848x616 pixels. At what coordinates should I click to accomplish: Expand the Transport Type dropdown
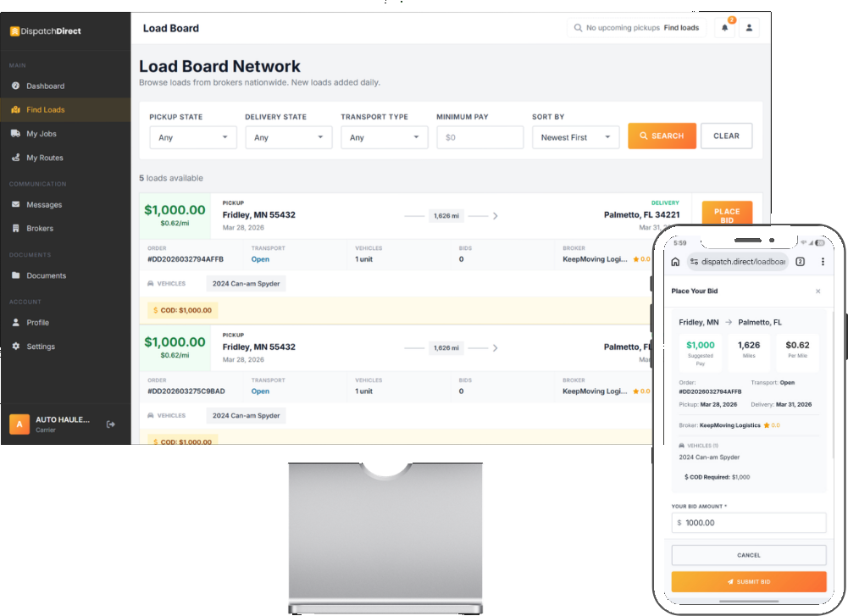pyautogui.click(x=385, y=137)
